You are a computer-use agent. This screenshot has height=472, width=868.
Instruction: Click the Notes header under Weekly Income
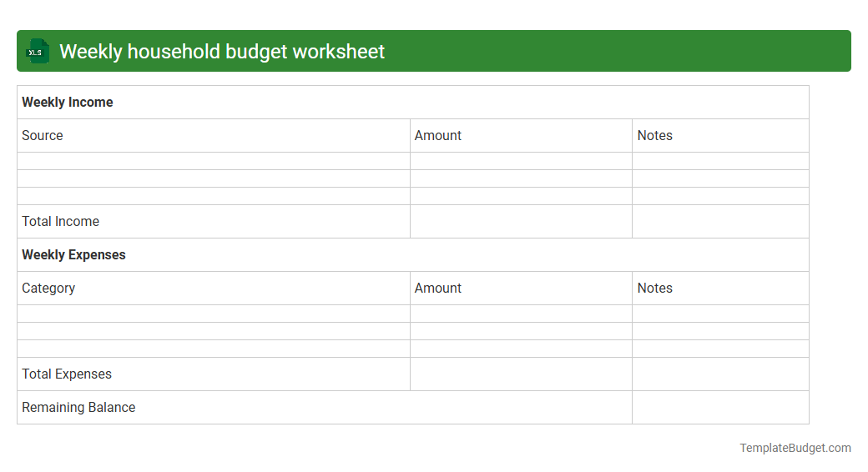[721, 136]
